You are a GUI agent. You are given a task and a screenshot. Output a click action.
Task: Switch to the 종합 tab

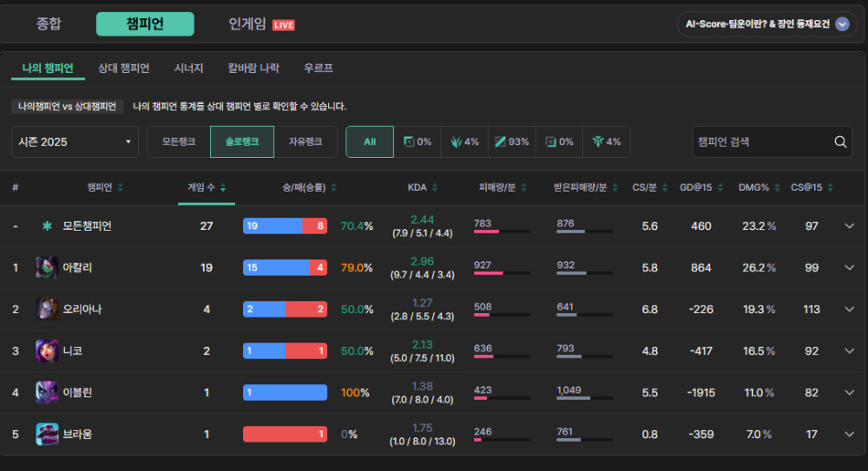tap(49, 24)
